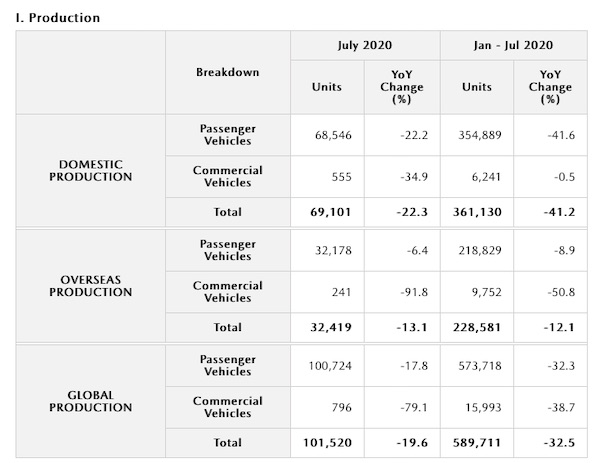
Task: Click the -91.8 YoY change cell
Action: (402, 291)
